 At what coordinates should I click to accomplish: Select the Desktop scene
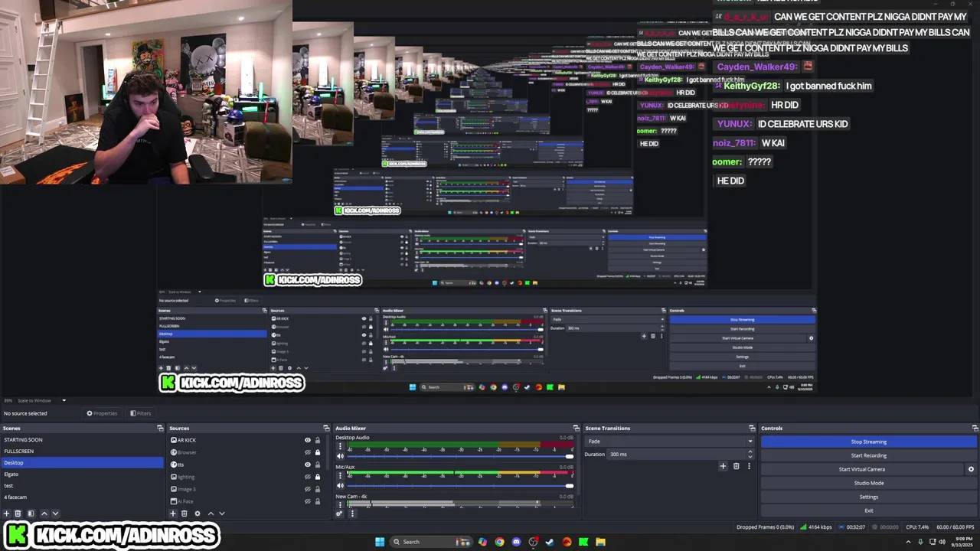pos(82,463)
